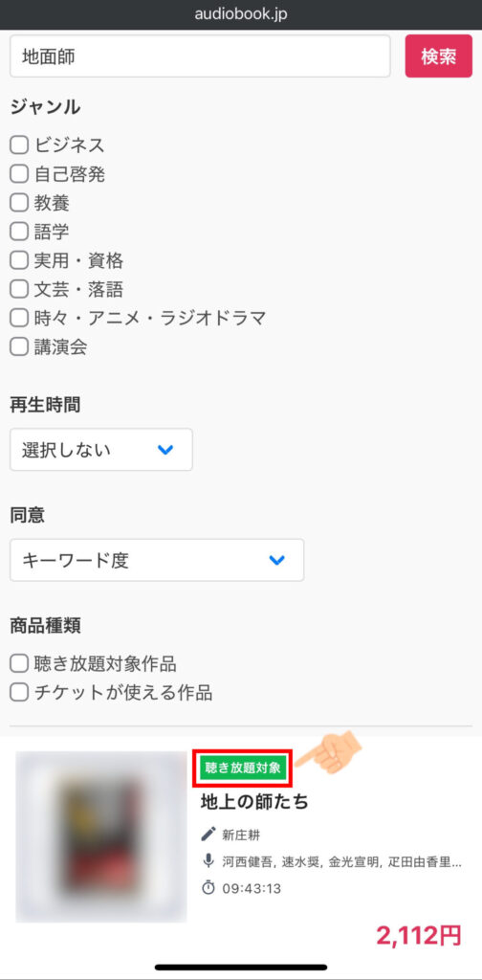Click the search field containing 地面師

[x=200, y=56]
